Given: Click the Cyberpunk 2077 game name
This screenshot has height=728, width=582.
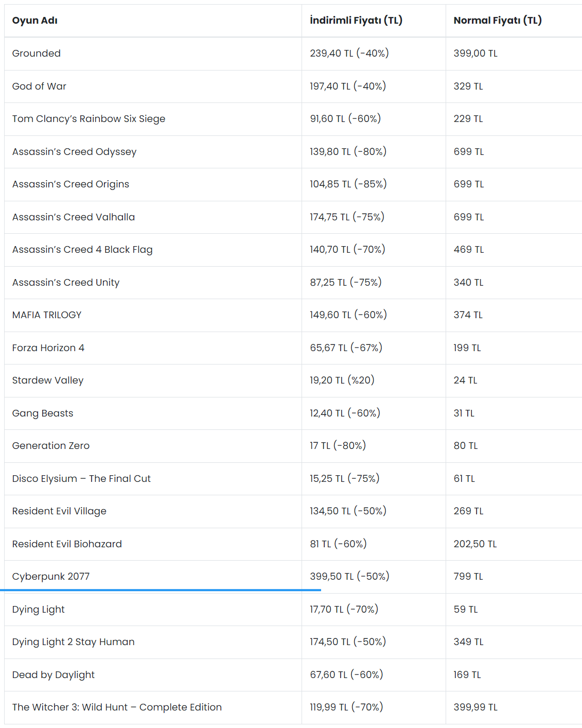Looking at the screenshot, I should 51,577.
